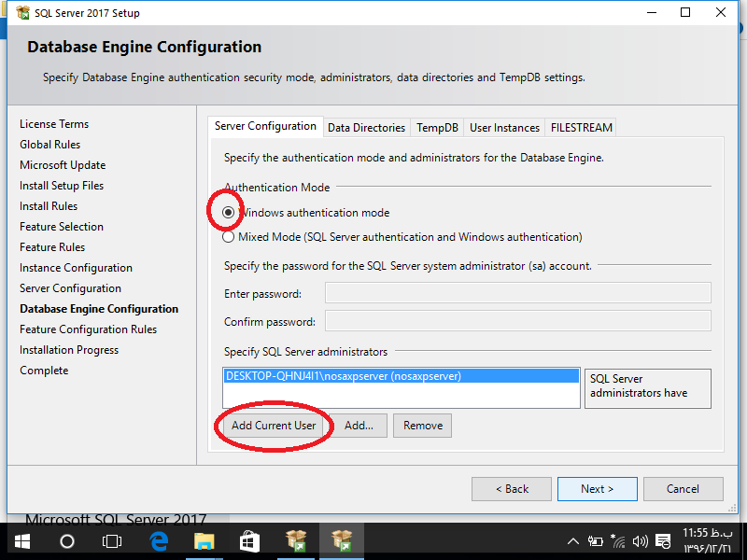Open the Windows Start menu
Image resolution: width=747 pixels, height=560 pixels.
(21, 541)
